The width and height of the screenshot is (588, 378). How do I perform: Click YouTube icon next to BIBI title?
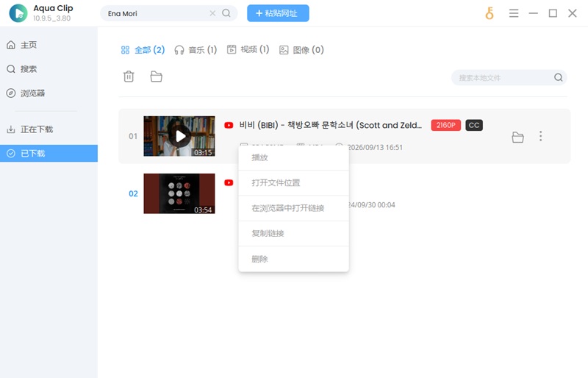[229, 125]
